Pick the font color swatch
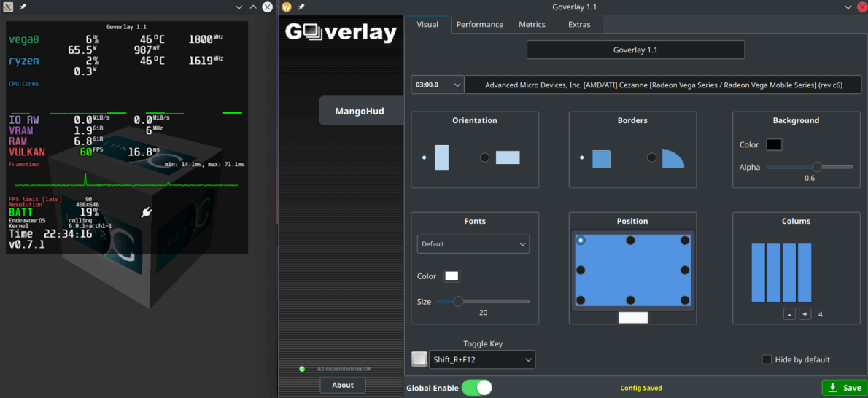The height and width of the screenshot is (398, 868). pyautogui.click(x=452, y=276)
